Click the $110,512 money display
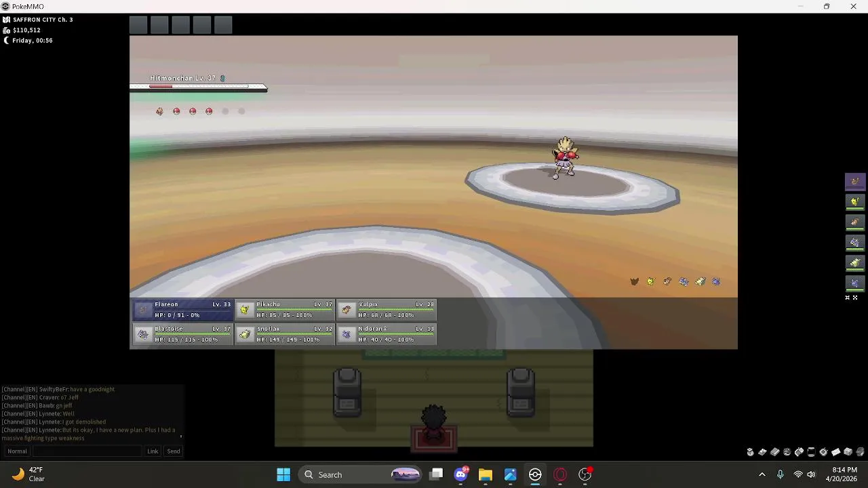The image size is (868, 488). (x=26, y=30)
